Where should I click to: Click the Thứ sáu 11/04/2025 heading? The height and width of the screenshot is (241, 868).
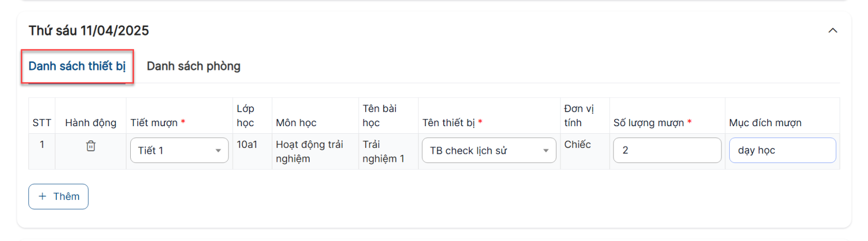click(89, 31)
